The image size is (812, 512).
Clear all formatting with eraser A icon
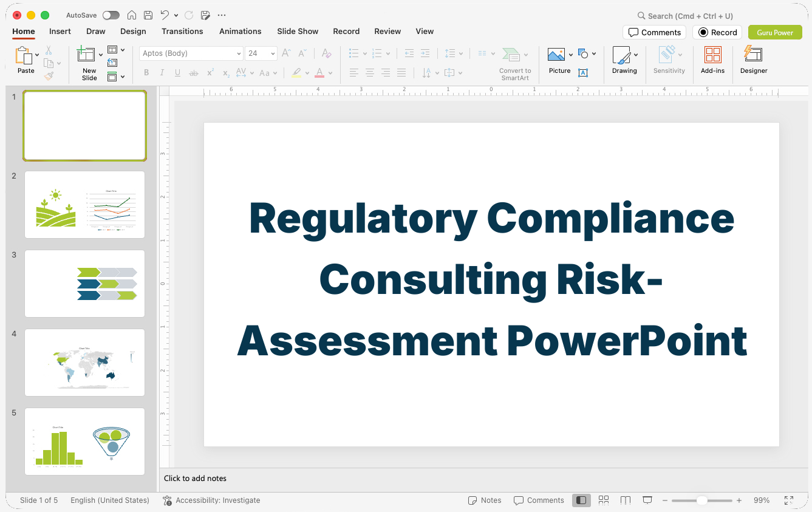(x=326, y=53)
